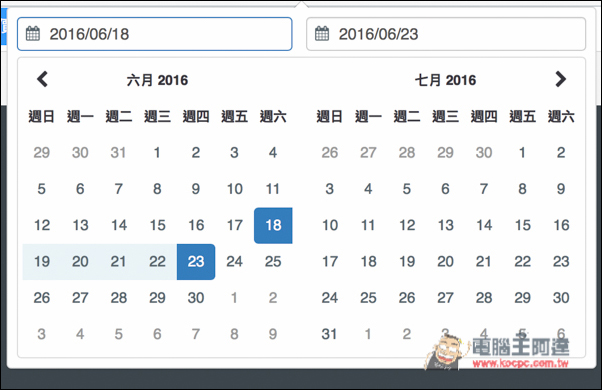Focus the end date field 2016/06/23
The width and height of the screenshot is (602, 390).
446,34
